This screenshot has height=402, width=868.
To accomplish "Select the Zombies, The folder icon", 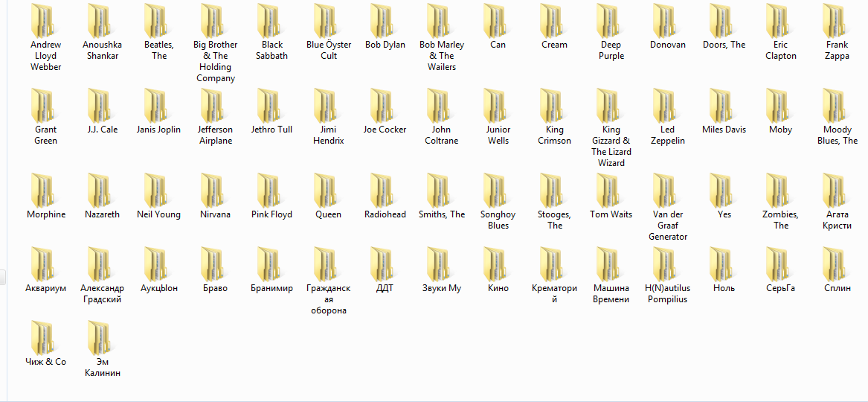I will pyautogui.click(x=778, y=190).
